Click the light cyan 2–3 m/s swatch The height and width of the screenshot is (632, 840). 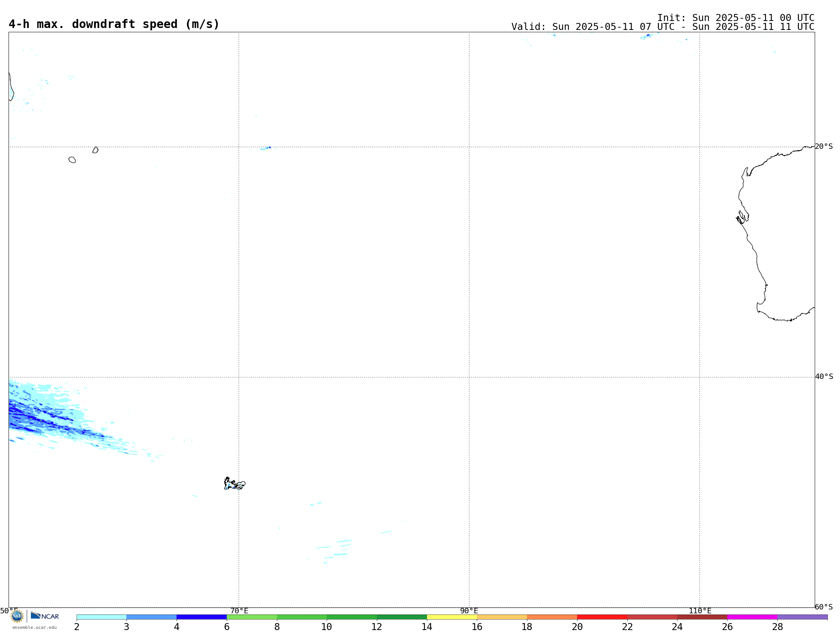click(101, 617)
